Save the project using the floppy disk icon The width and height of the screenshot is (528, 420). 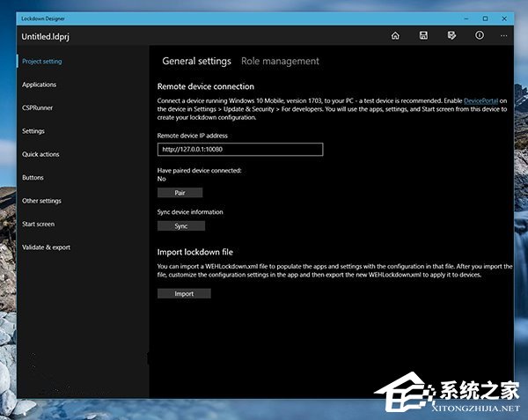point(423,35)
